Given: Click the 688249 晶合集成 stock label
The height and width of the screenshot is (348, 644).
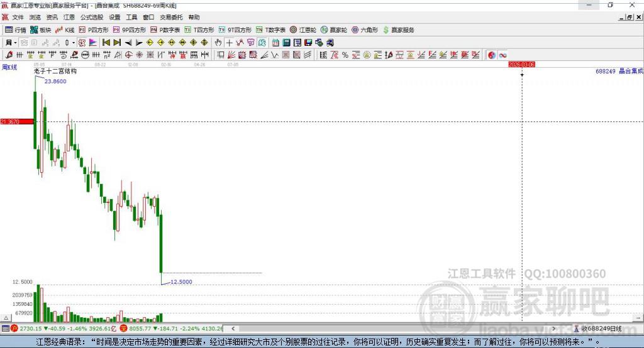Looking at the screenshot, I should (619, 71).
